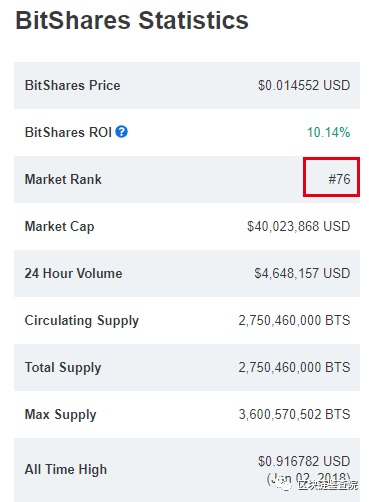
Task: Click the Total Supply label
Action: [x=63, y=368]
